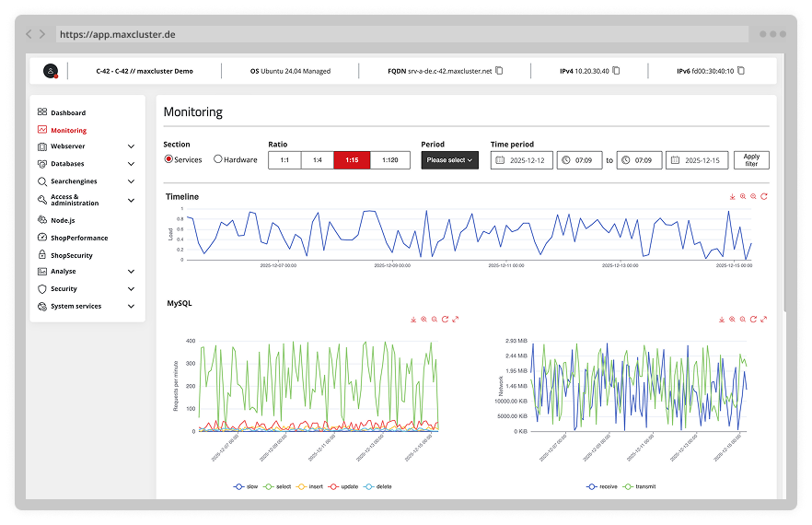812x525 pixels.
Task: Expand Access & administration chevron
Action: tap(131, 200)
